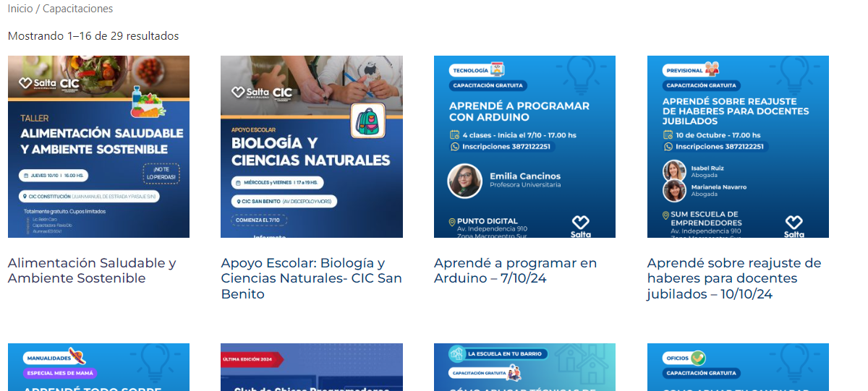This screenshot has height=391, width=868.
Task: Open the Club de Chicos Programadores thumbnail
Action: tap(311, 367)
